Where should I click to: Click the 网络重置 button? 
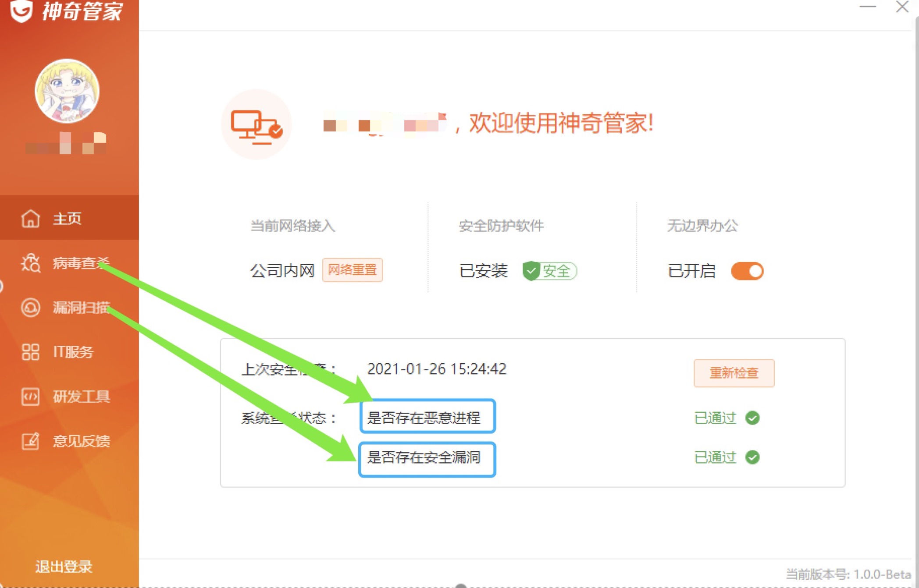(x=352, y=270)
